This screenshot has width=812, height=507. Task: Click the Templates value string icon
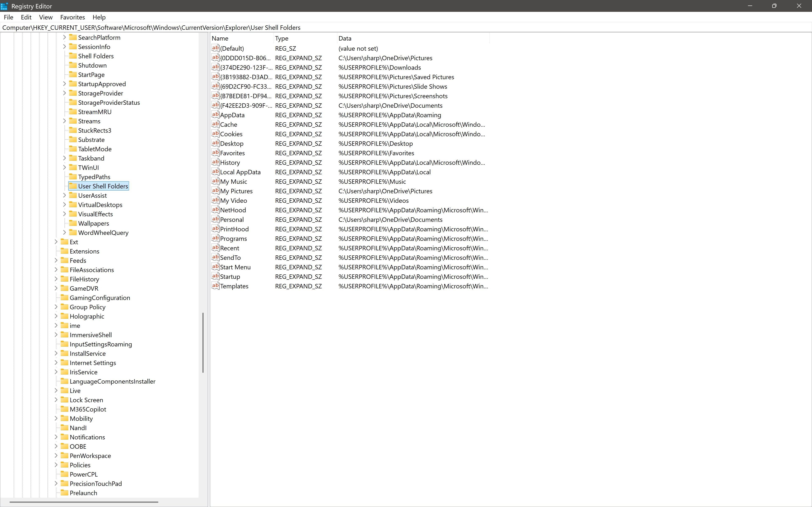pos(215,286)
